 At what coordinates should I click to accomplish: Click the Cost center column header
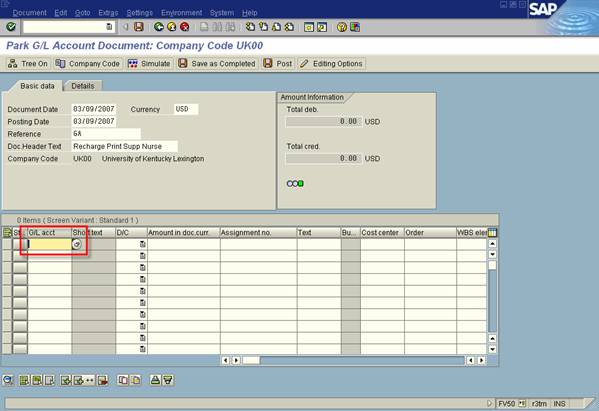(x=382, y=232)
